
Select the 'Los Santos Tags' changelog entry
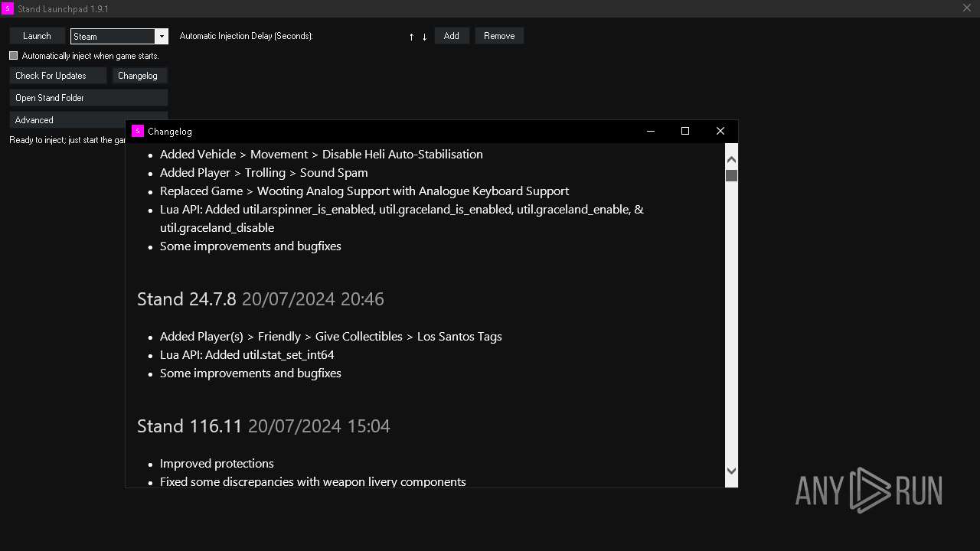click(331, 337)
